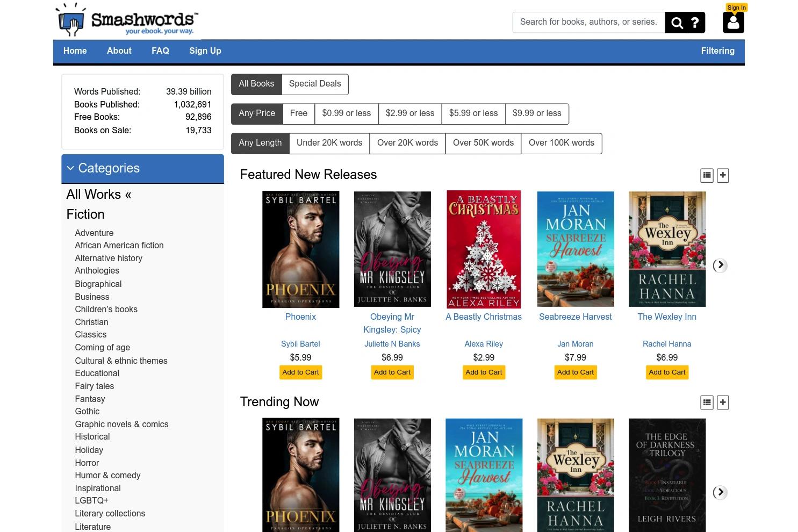The image size is (798, 532).
Task: Add Obeying Mr Kingsley to cart
Action: tap(392, 372)
